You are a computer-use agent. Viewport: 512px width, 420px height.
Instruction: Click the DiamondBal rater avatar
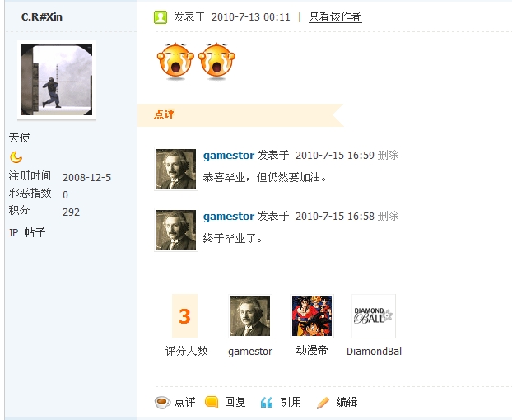point(374,316)
